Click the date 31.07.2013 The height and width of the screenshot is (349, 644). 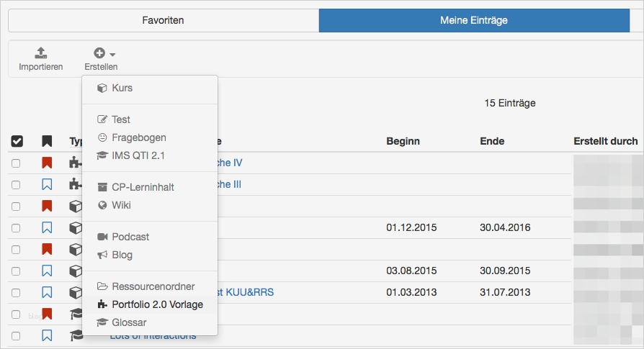505,292
